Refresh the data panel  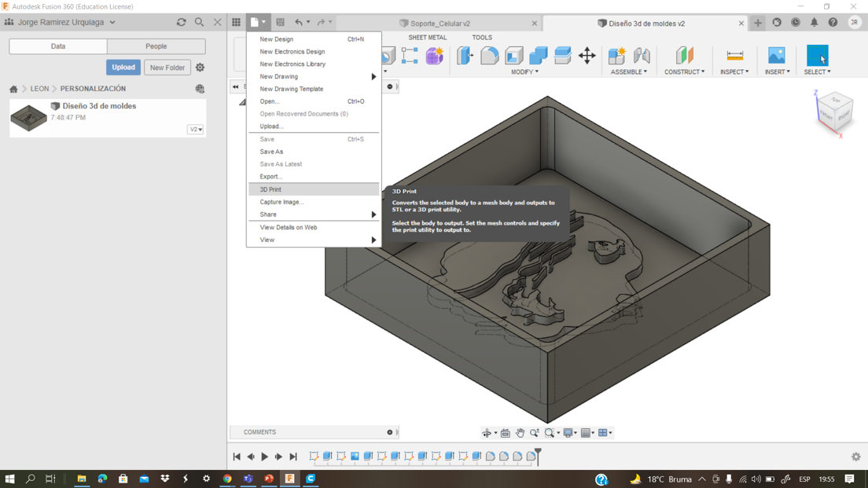(181, 23)
